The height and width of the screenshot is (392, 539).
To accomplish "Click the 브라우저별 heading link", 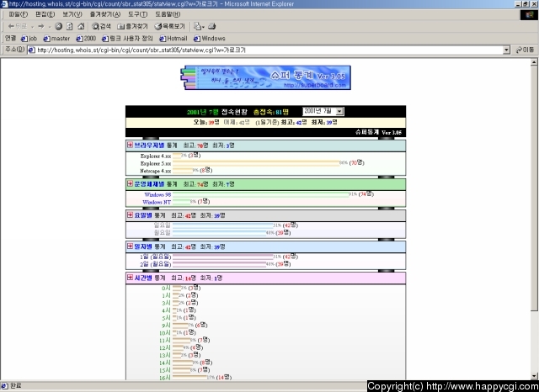I will 149,146.
